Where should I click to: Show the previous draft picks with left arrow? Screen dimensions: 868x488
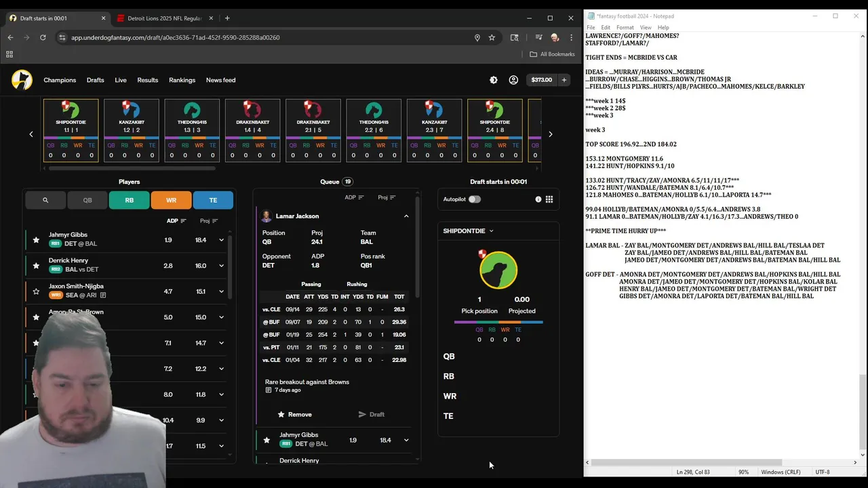tap(31, 134)
